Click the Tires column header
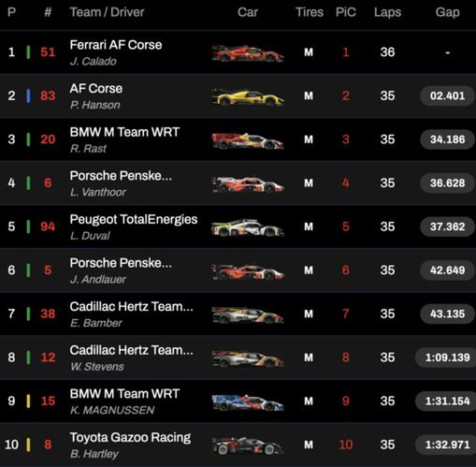 click(x=310, y=12)
